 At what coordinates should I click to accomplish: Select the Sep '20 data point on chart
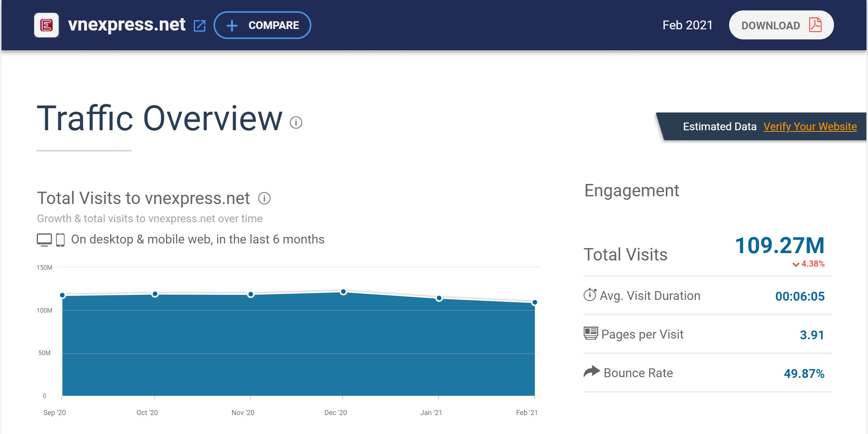[63, 295]
